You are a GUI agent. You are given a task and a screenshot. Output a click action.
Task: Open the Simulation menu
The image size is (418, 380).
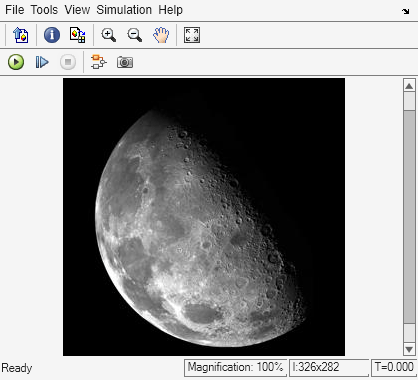[x=124, y=10]
